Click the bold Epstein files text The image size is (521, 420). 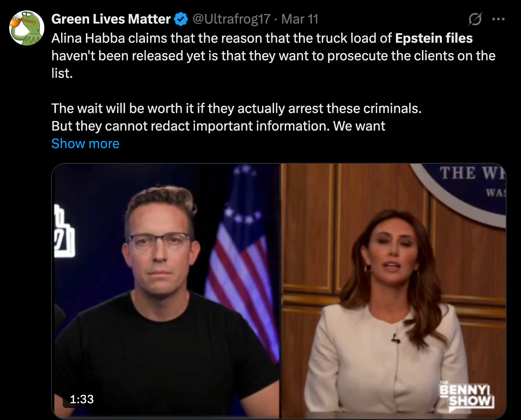[434, 38]
